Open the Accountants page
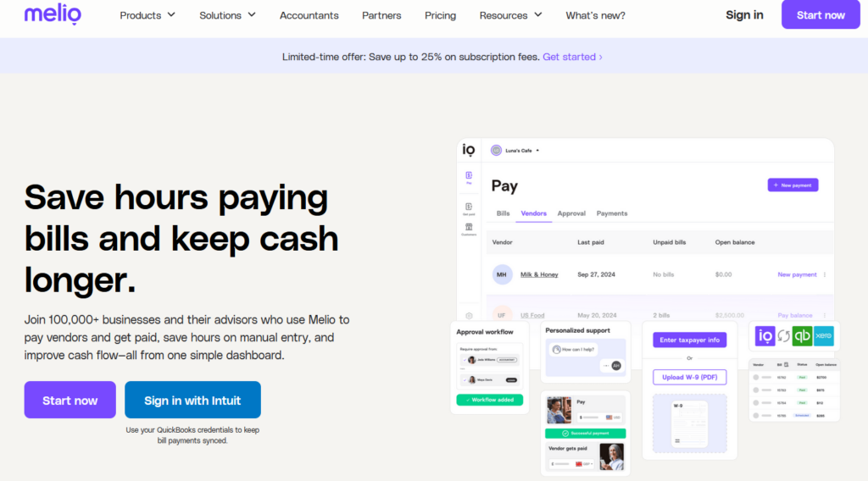Screen dimensions: 868x481 click(309, 15)
